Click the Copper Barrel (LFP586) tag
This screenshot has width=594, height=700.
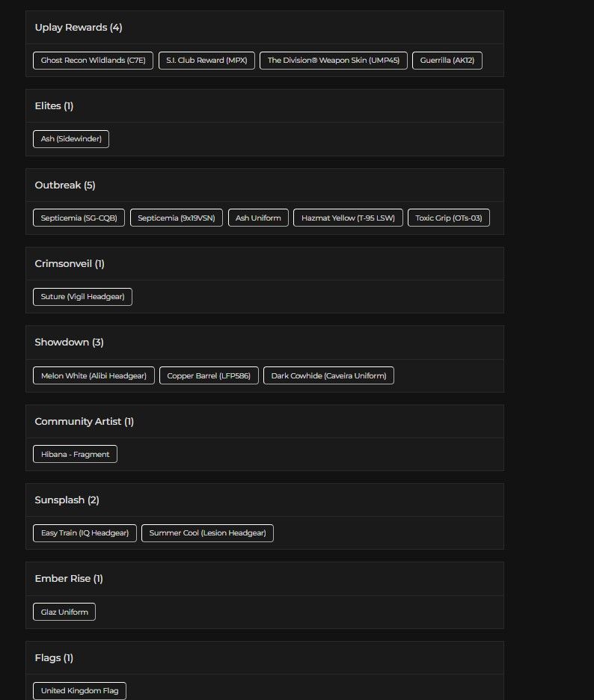[209, 376]
